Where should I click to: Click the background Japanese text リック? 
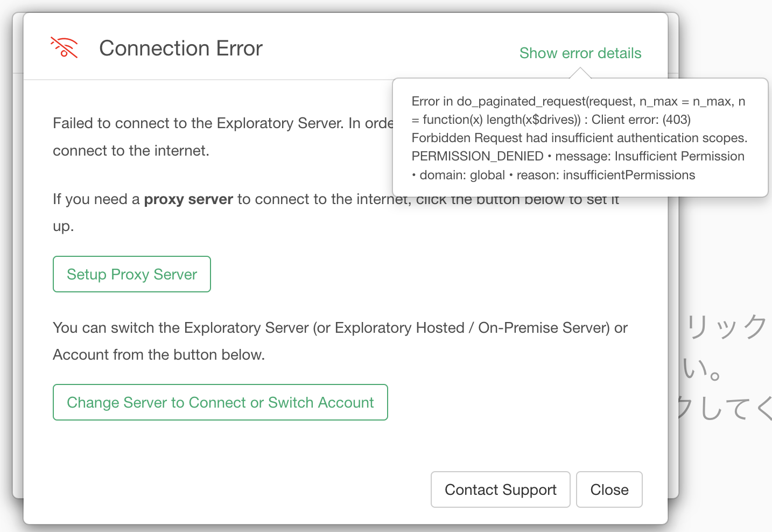tap(727, 327)
